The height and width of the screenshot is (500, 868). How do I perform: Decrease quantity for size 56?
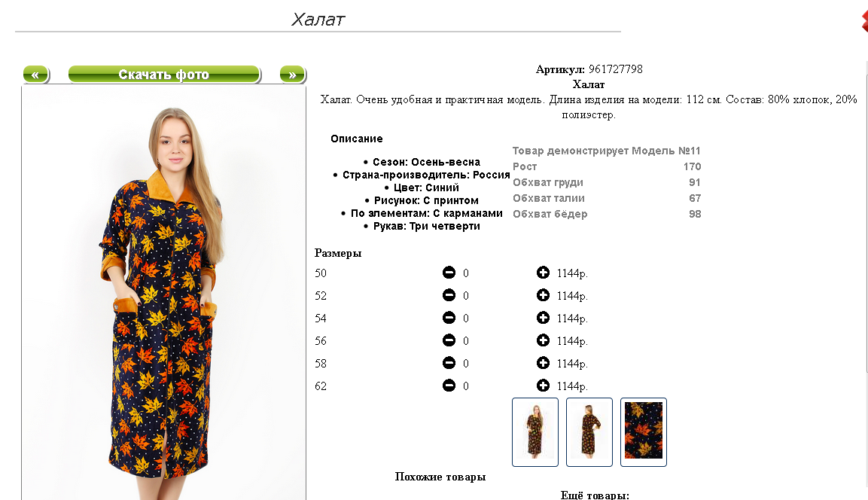tap(449, 340)
